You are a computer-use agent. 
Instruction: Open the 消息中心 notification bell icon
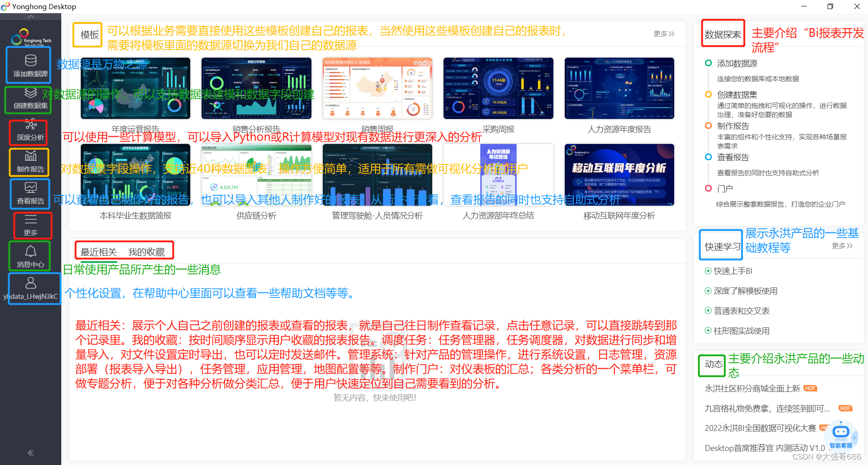pyautogui.click(x=29, y=255)
